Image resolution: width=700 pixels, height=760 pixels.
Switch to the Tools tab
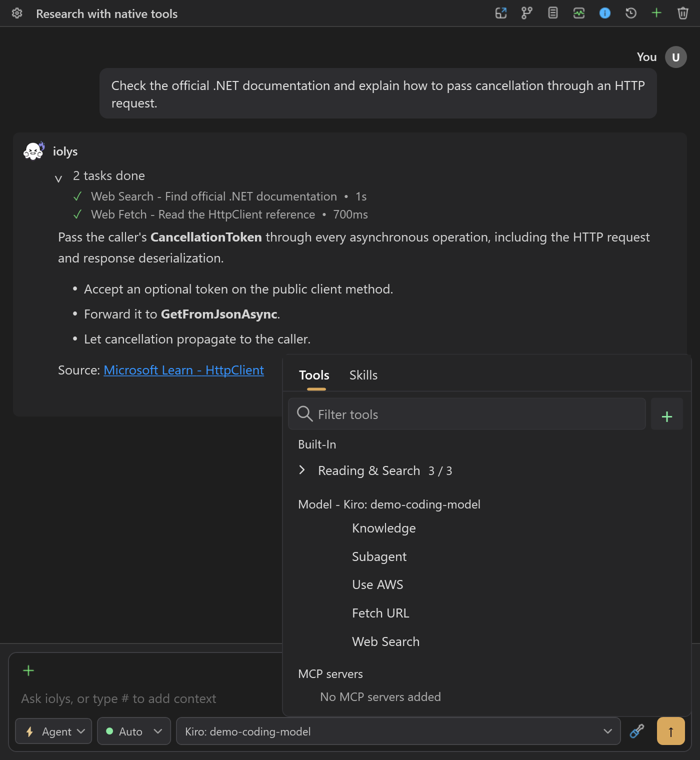pos(314,375)
